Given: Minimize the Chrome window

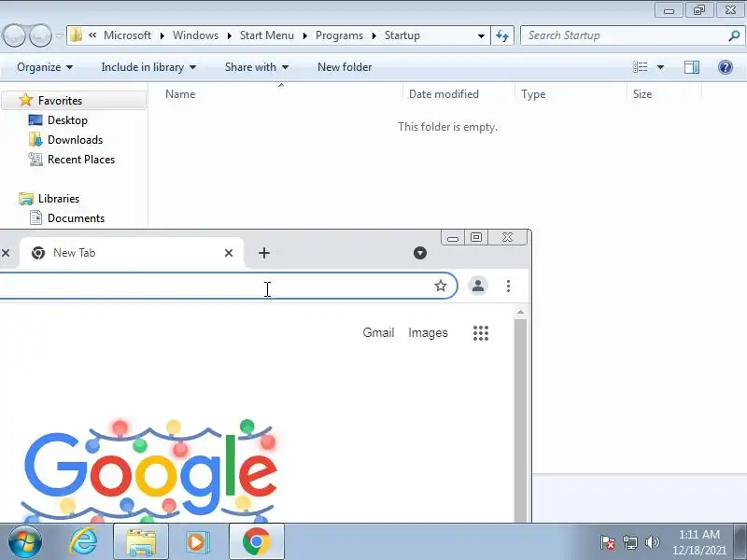Looking at the screenshot, I should tap(453, 237).
